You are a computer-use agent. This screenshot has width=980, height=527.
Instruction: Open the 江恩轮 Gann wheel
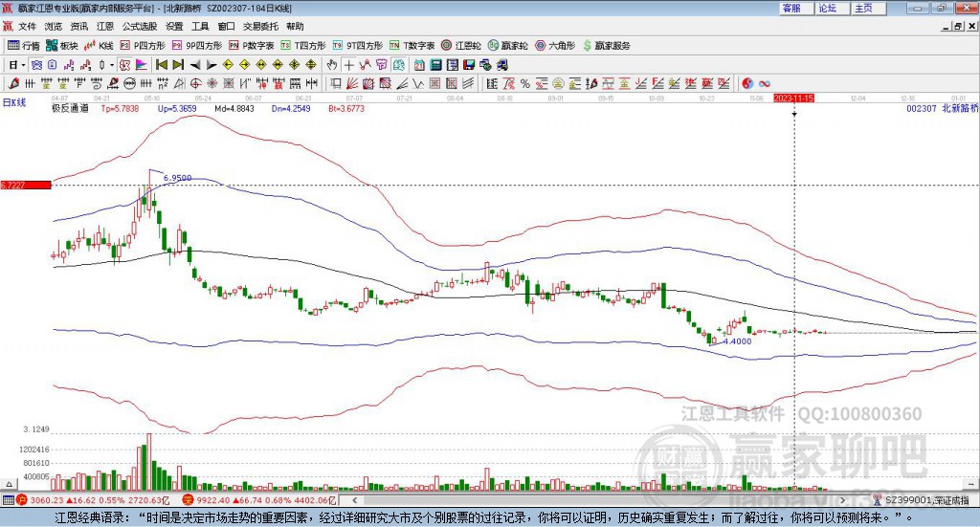click(x=461, y=46)
